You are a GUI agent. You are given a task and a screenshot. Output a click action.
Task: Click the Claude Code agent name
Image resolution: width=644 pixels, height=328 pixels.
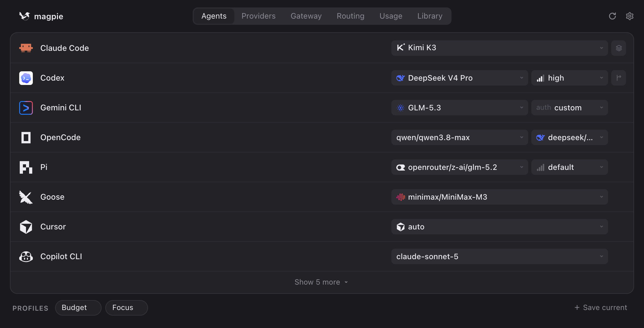pos(65,48)
